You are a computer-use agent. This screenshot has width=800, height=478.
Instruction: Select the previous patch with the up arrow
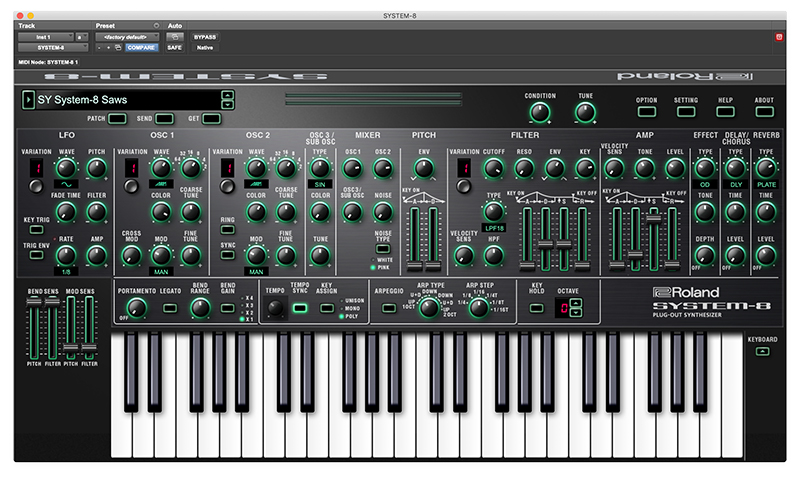228,95
